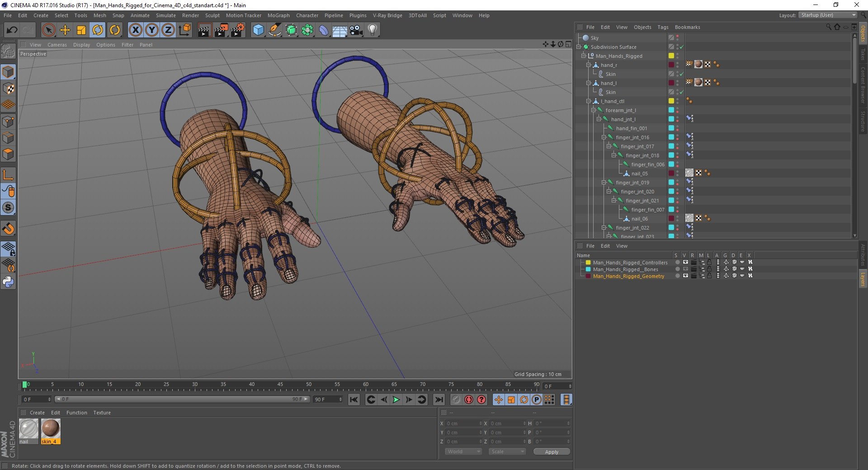Select the Rotate tool icon

point(98,30)
